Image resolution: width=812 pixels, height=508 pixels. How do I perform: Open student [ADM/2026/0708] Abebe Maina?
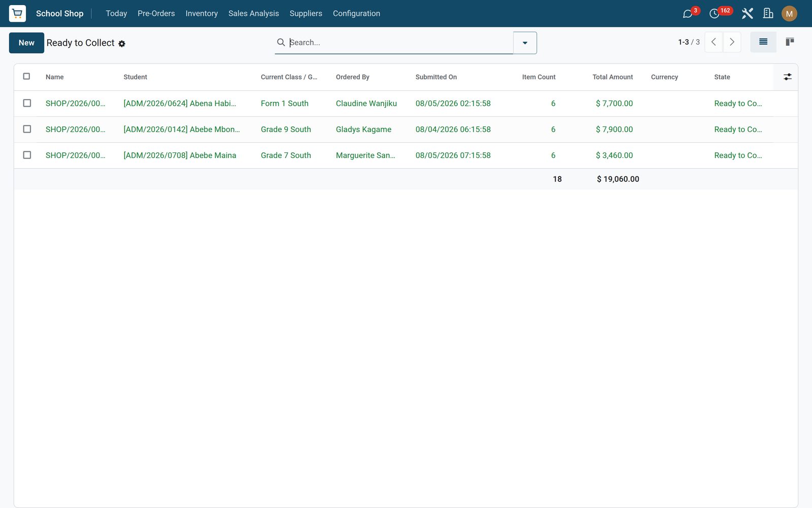(180, 155)
